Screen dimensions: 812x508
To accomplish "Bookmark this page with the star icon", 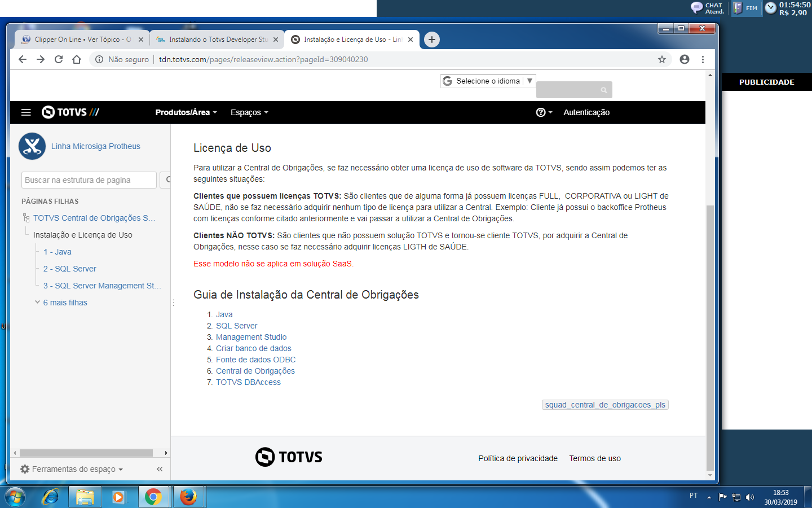I will tap(662, 59).
